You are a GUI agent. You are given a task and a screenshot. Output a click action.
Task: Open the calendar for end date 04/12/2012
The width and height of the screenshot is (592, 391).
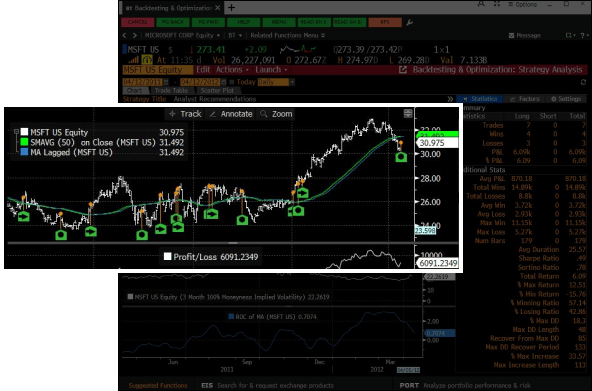pyautogui.click(x=223, y=82)
